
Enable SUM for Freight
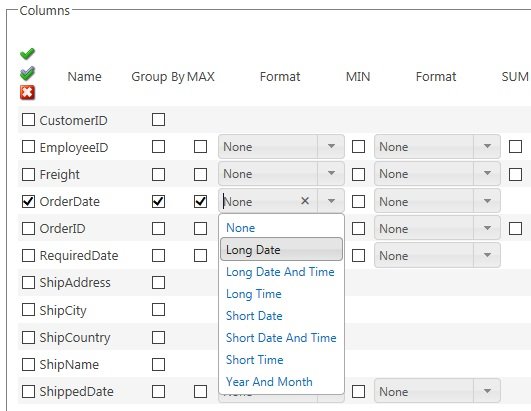tap(515, 174)
